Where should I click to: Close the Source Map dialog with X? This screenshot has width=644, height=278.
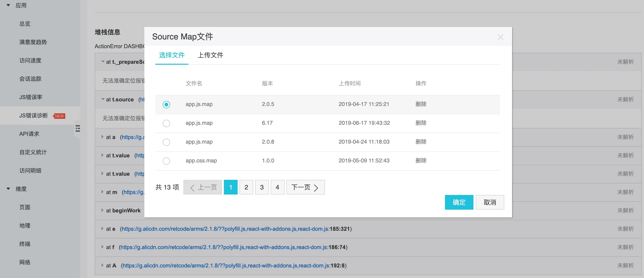[500, 37]
